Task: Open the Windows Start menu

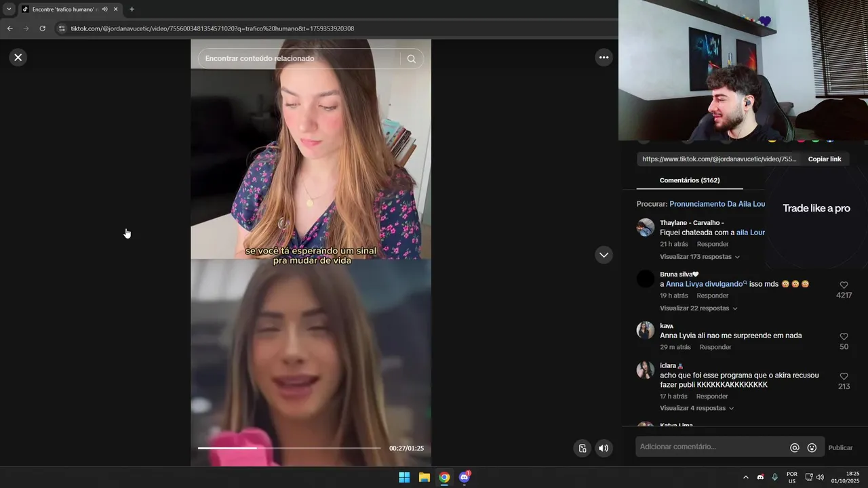Action: click(x=404, y=477)
